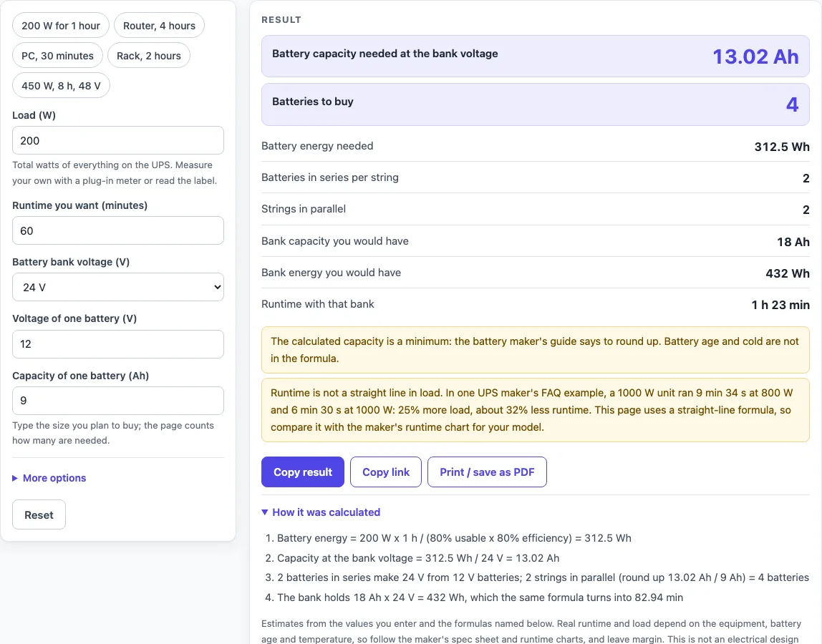The height and width of the screenshot is (644, 822).
Task: Click calculation step 2 about bank voltage capacity
Action: 418,558
